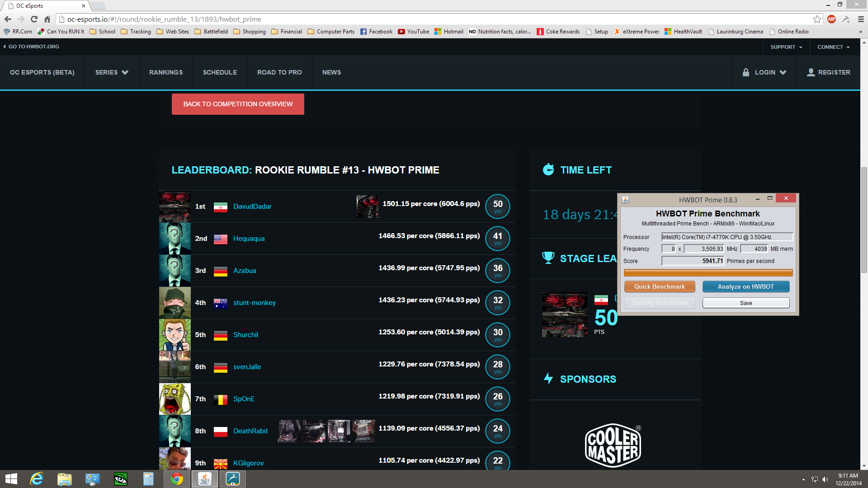This screenshot has height=488, width=868.
Task: Open the Computer Parts bookmarks folder
Action: [331, 32]
